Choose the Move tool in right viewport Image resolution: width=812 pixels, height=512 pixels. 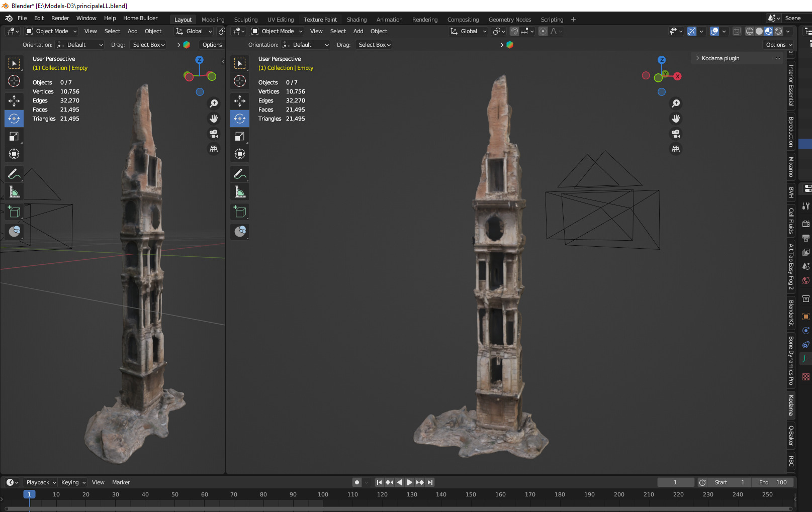pos(240,101)
